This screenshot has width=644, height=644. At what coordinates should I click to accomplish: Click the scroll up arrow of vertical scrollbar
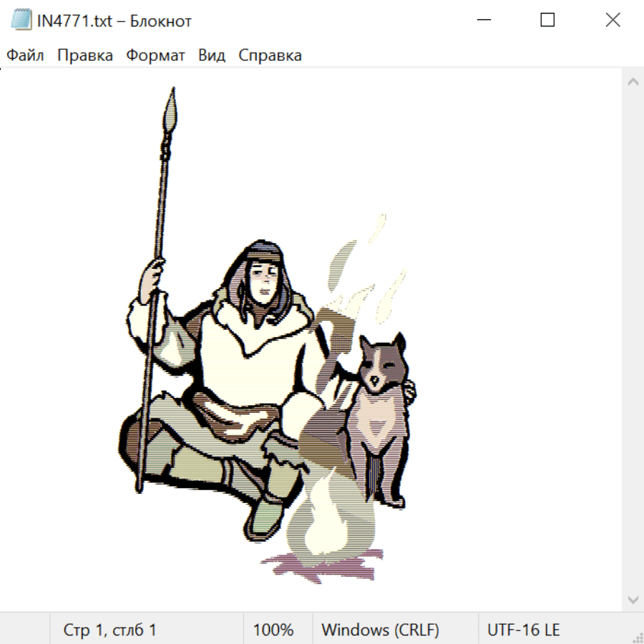point(633,82)
